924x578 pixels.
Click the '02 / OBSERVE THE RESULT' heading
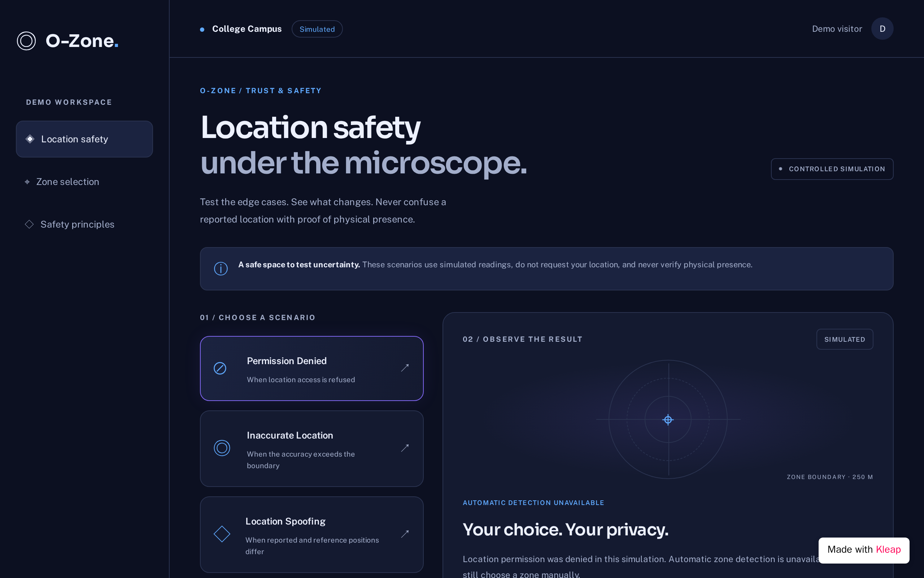(522, 340)
